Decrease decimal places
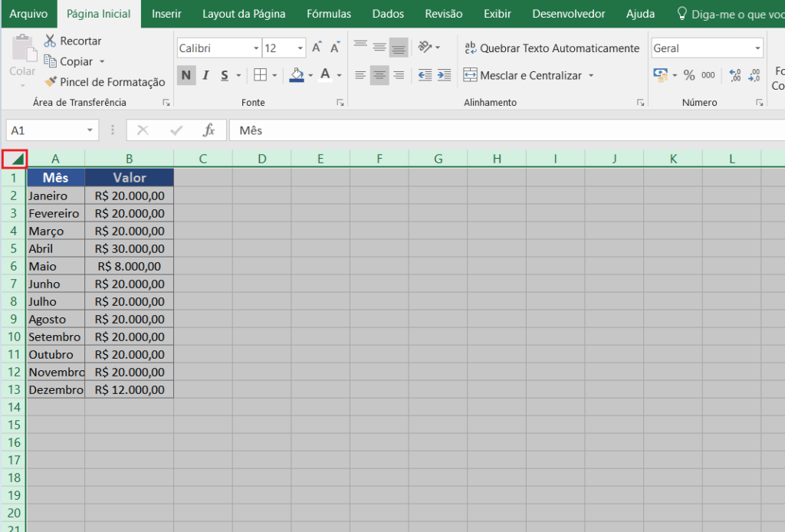 (x=754, y=75)
